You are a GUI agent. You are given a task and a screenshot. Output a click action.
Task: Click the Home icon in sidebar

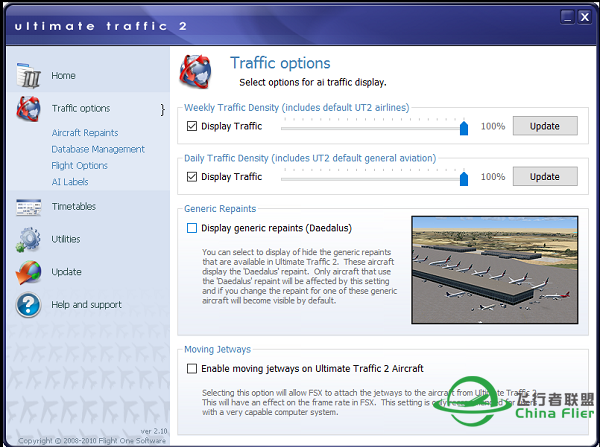pyautogui.click(x=28, y=76)
